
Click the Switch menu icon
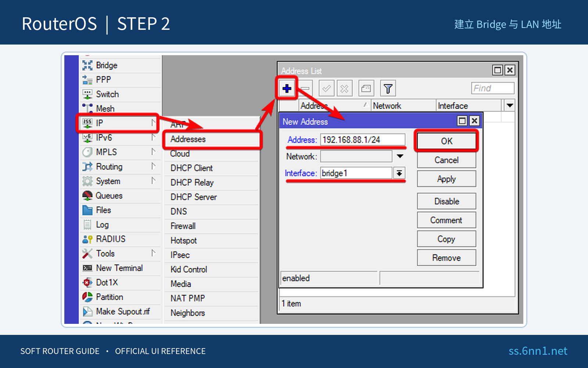(87, 94)
